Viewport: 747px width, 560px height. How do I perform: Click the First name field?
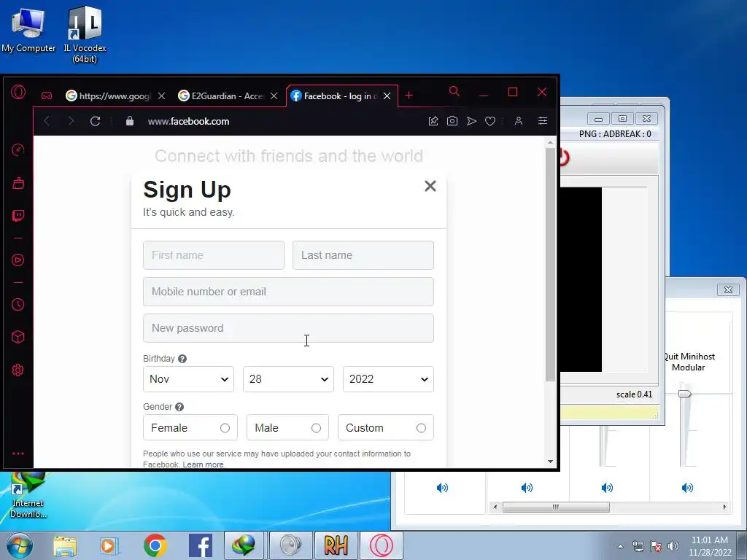(214, 255)
